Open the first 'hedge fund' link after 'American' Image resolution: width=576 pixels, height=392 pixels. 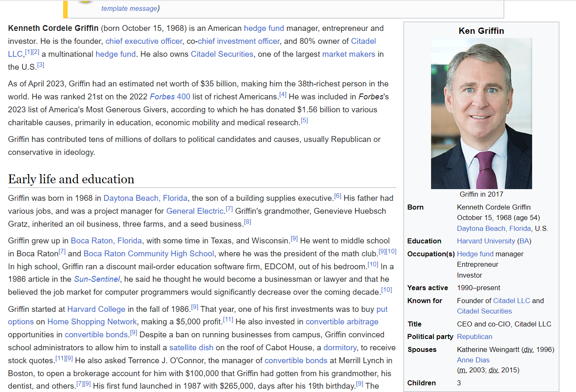(264, 28)
